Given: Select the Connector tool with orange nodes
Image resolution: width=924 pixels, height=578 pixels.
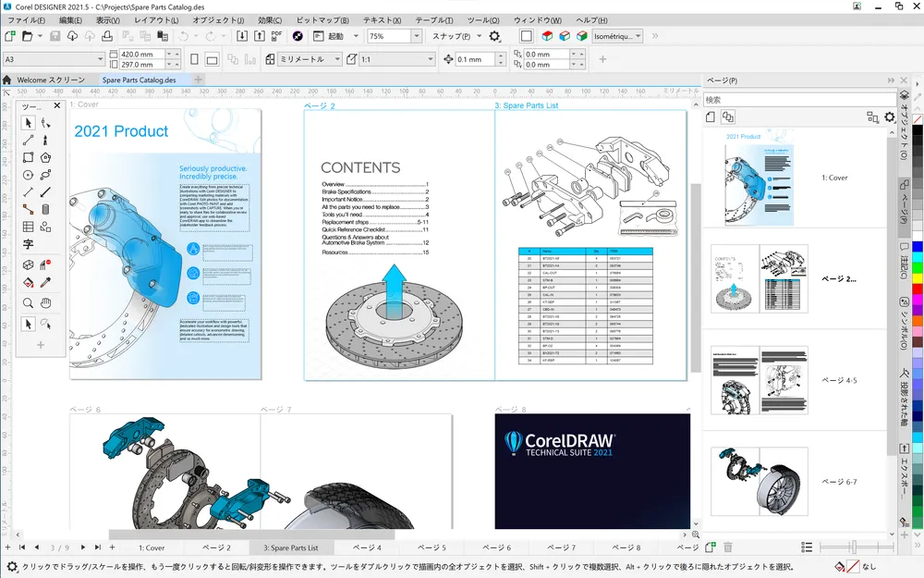Looking at the screenshot, I should (28, 209).
